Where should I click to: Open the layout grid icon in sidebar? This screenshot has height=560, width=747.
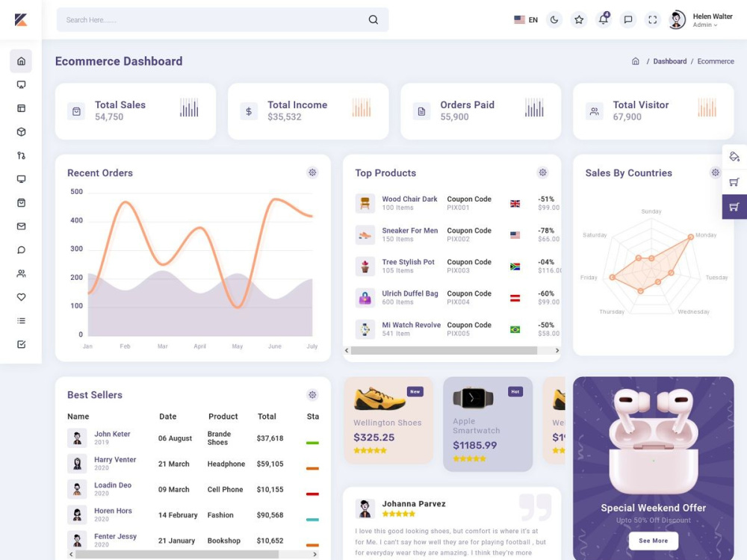21,108
